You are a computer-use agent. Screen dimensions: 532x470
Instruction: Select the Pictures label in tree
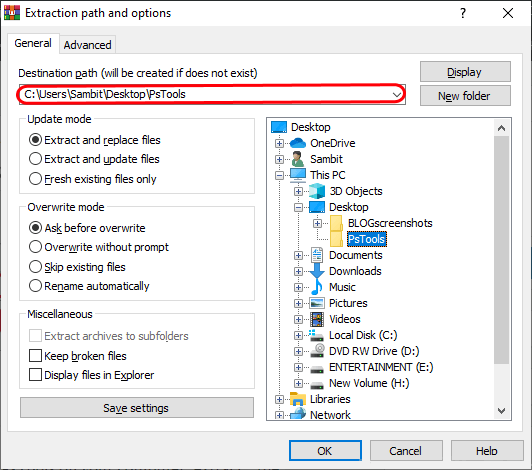[348, 303]
